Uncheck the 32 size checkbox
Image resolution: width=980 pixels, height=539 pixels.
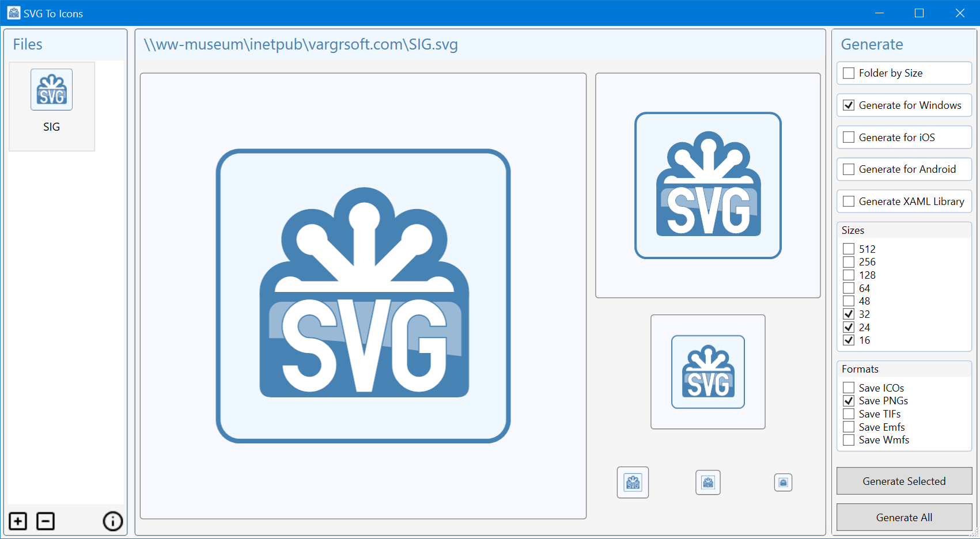(x=849, y=314)
